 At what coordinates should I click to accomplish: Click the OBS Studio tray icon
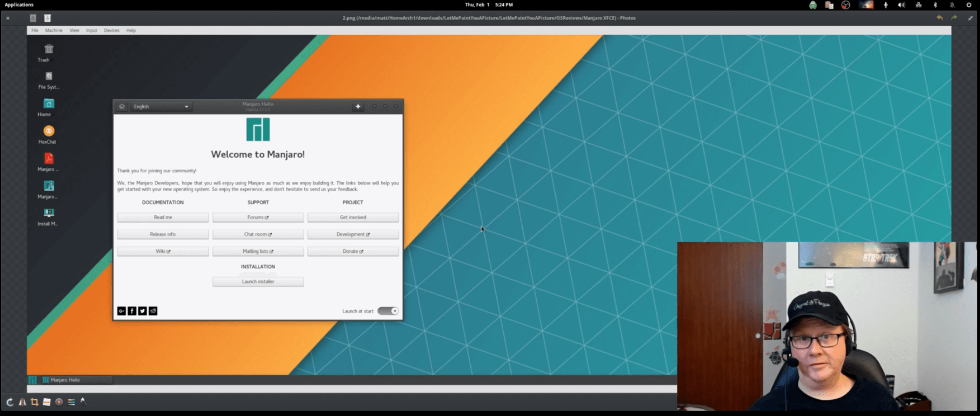845,5
